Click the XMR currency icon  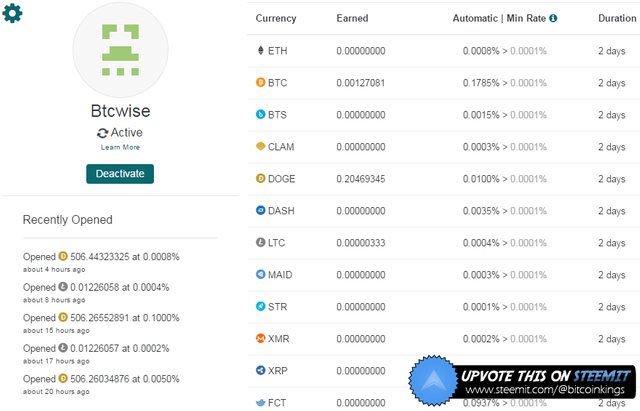click(260, 338)
